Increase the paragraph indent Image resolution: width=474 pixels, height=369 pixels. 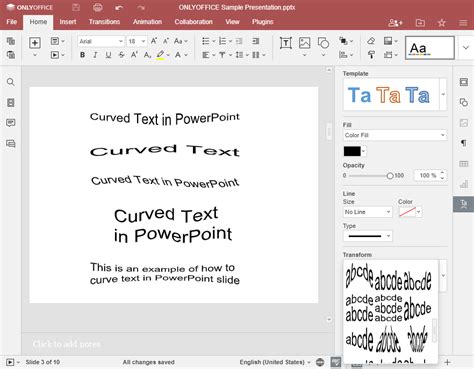coord(256,41)
